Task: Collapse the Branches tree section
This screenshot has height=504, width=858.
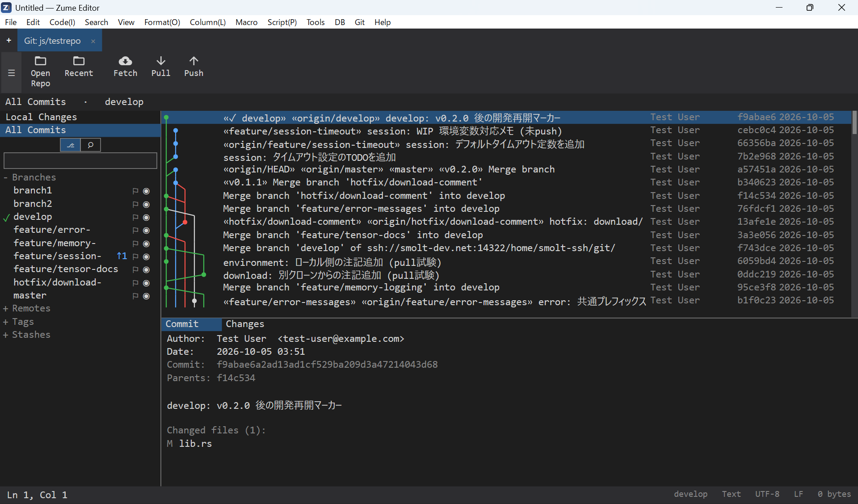Action: click(6, 177)
